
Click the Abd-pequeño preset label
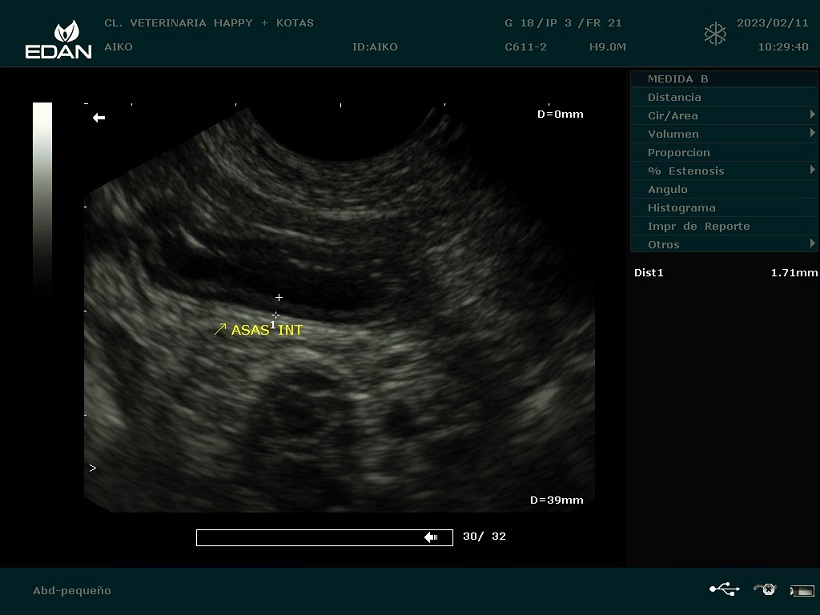point(72,590)
